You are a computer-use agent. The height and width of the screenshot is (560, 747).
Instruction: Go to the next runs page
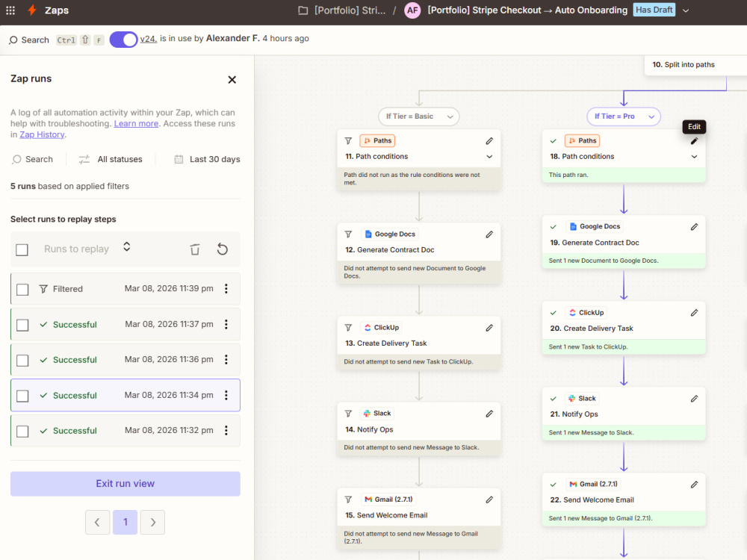point(153,523)
